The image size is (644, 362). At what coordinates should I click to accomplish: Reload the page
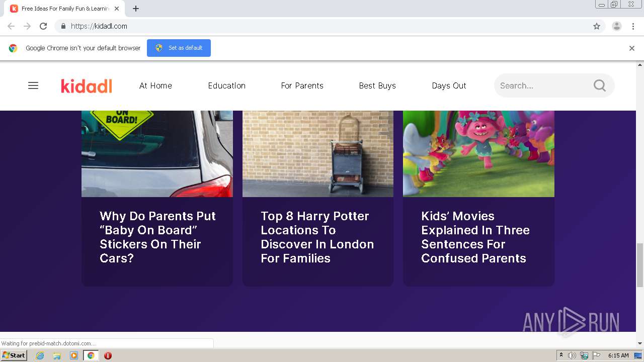[43, 26]
